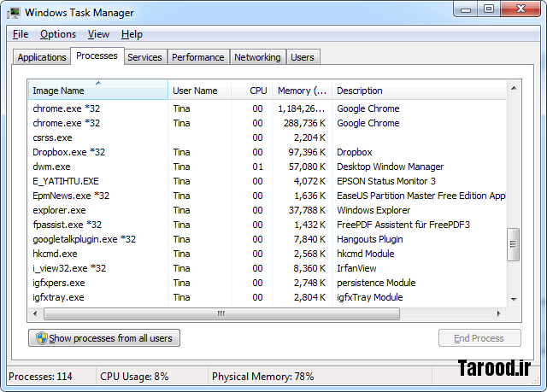Image resolution: width=547 pixels, height=392 pixels.
Task: Sort by CPU column header
Action: (251, 91)
